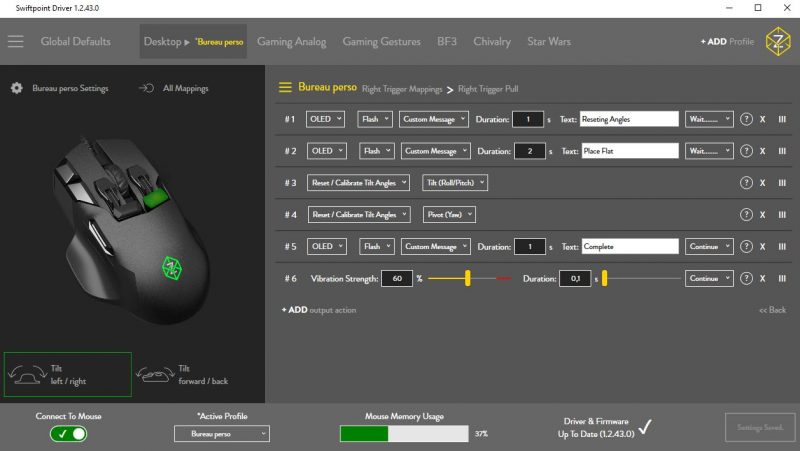Open Custom Message dropdown in action #5

(x=435, y=246)
